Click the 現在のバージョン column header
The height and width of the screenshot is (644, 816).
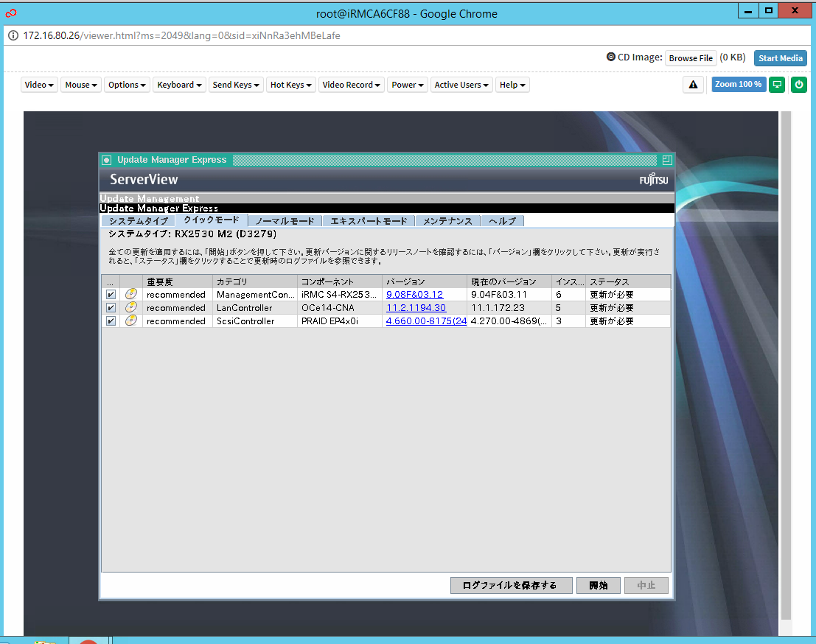tap(509, 281)
